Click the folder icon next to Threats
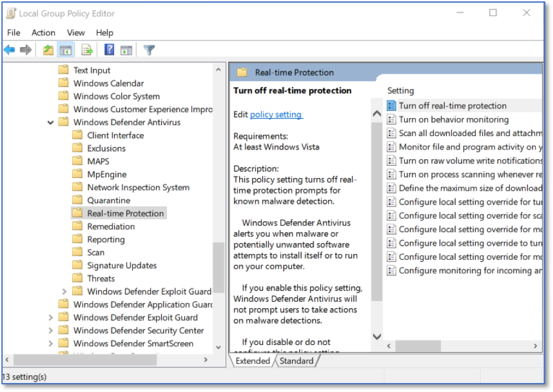The image size is (553, 392). click(77, 278)
